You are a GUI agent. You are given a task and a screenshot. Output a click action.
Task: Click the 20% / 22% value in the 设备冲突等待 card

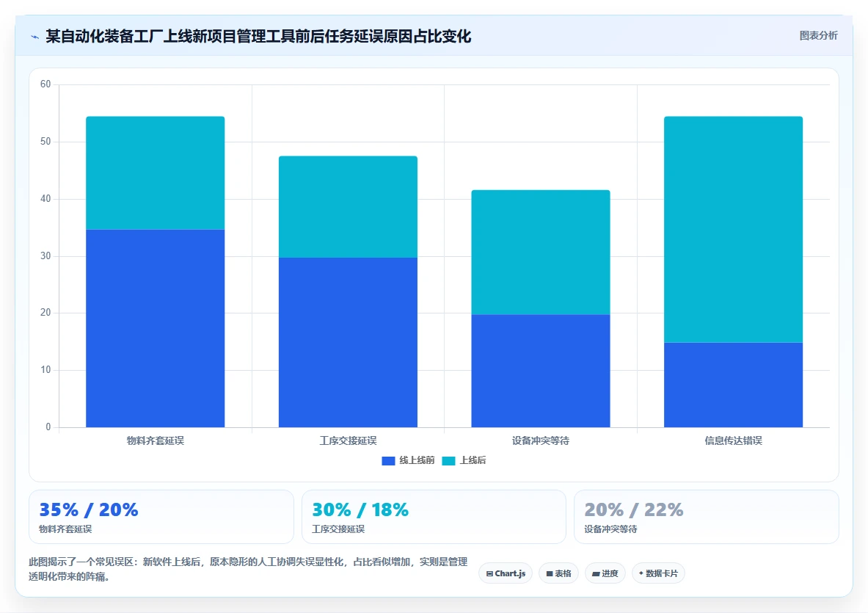coord(634,509)
